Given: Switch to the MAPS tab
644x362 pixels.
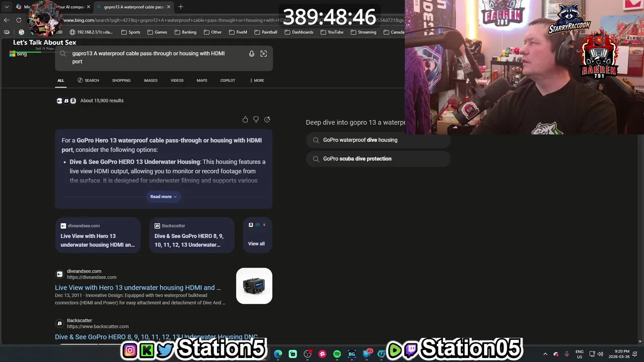Looking at the screenshot, I should (x=202, y=80).
